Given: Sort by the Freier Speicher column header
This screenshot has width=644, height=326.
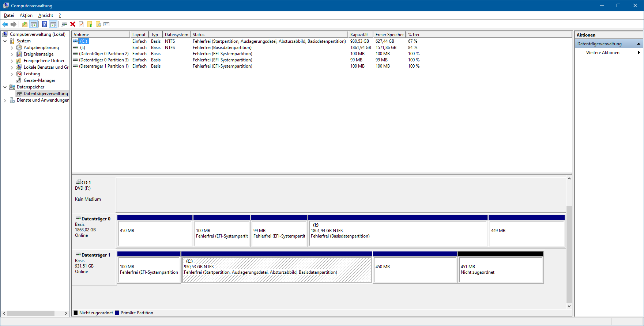Looking at the screenshot, I should point(389,35).
